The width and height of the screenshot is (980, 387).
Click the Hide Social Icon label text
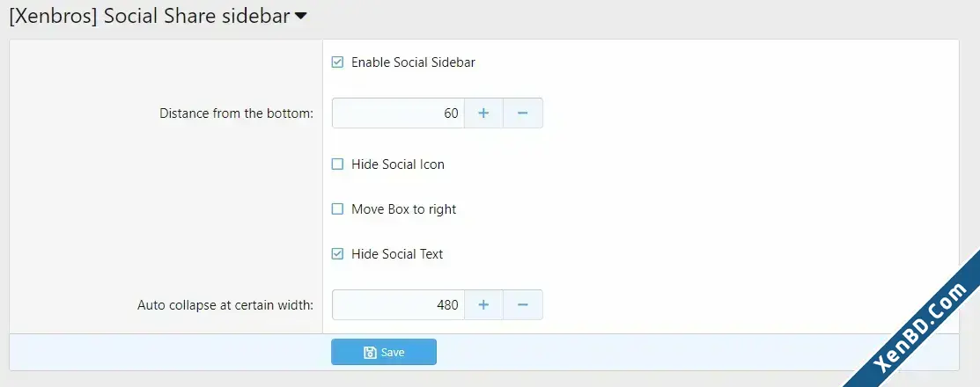[x=397, y=164]
